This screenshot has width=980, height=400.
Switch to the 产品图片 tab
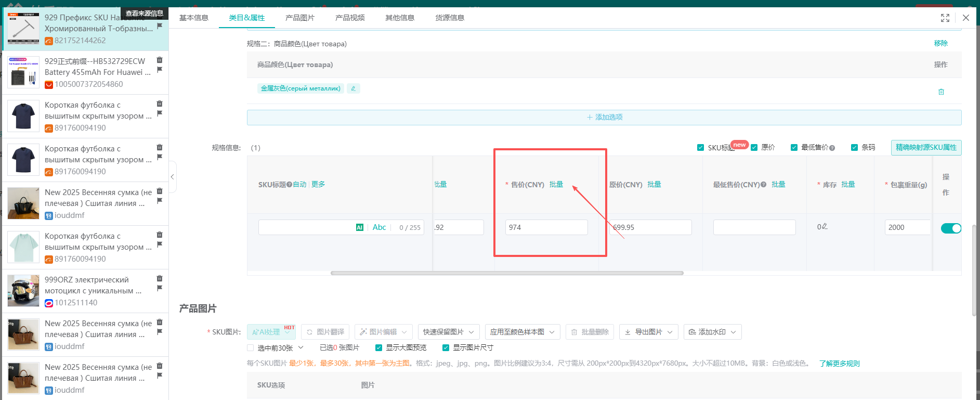pyautogui.click(x=299, y=18)
